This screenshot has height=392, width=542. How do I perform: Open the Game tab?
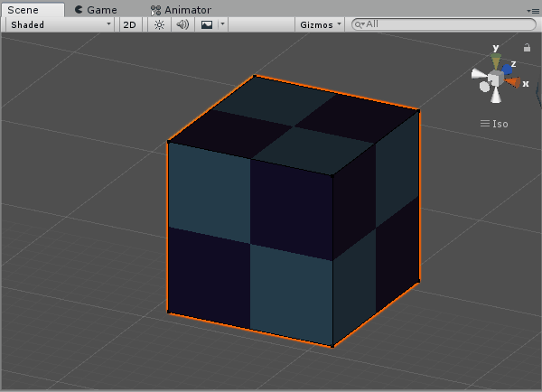[x=96, y=10]
